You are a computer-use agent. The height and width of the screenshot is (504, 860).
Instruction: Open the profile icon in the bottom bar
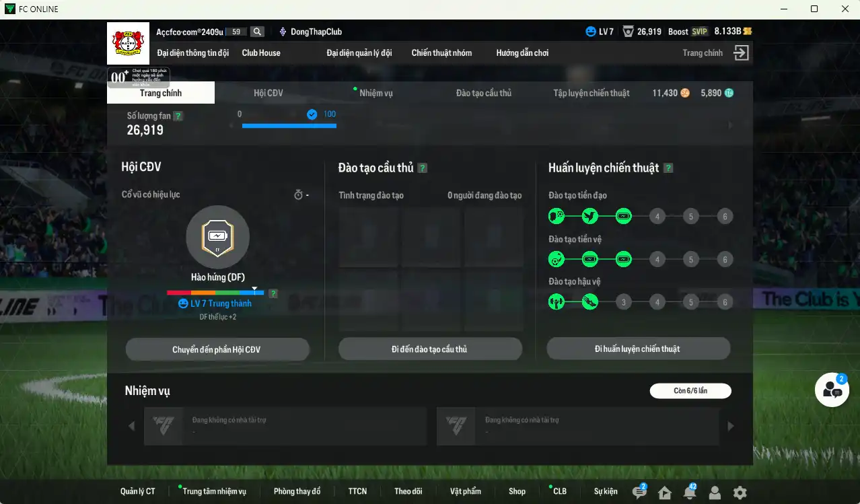(715, 493)
